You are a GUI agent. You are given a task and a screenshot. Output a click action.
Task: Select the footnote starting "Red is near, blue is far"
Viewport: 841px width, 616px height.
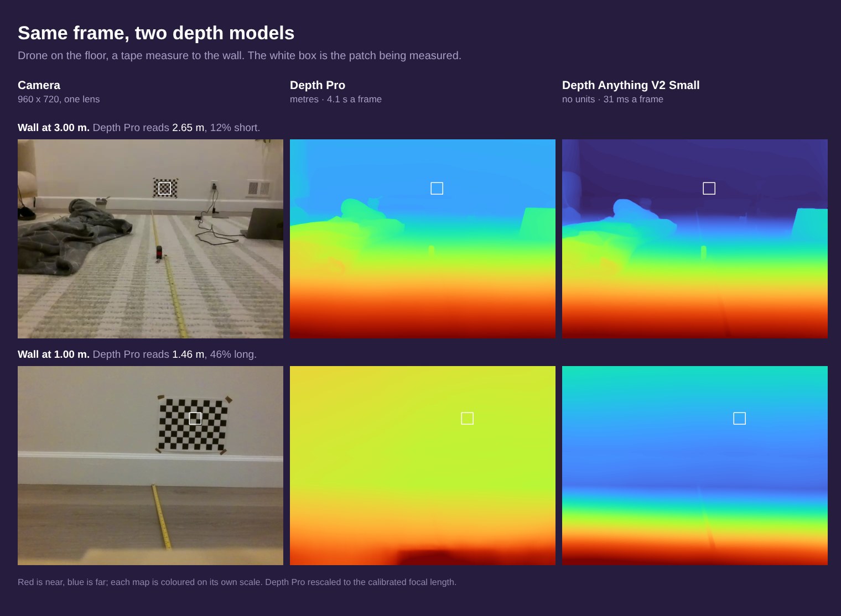coord(237,582)
